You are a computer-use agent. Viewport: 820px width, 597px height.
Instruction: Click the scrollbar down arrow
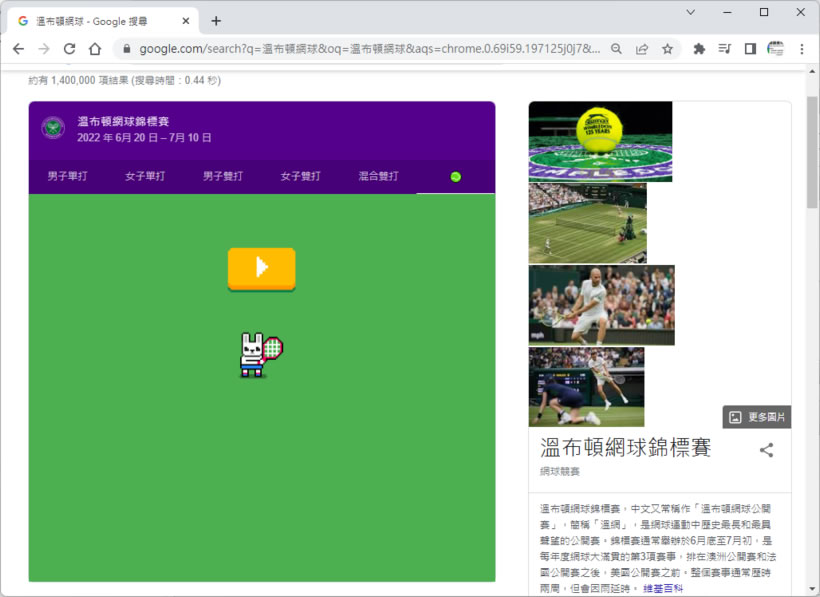[x=812, y=589]
